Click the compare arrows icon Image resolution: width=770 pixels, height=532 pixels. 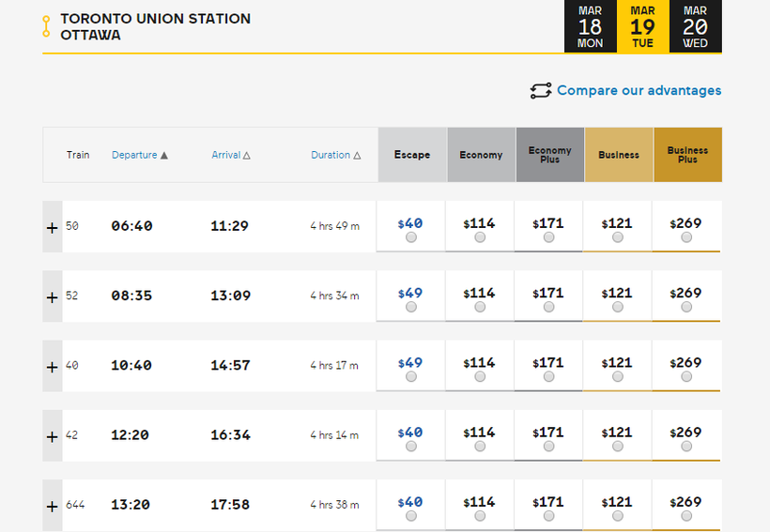tap(540, 91)
